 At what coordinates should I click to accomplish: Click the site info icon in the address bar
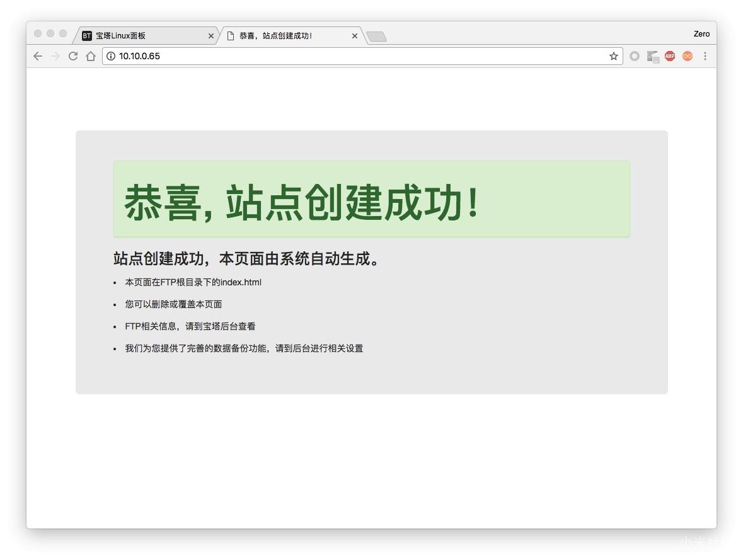pos(110,56)
